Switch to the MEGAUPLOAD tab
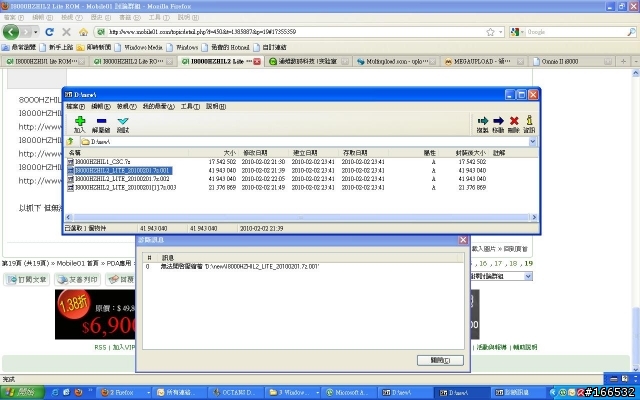The height and width of the screenshot is (400, 640). coord(484,62)
